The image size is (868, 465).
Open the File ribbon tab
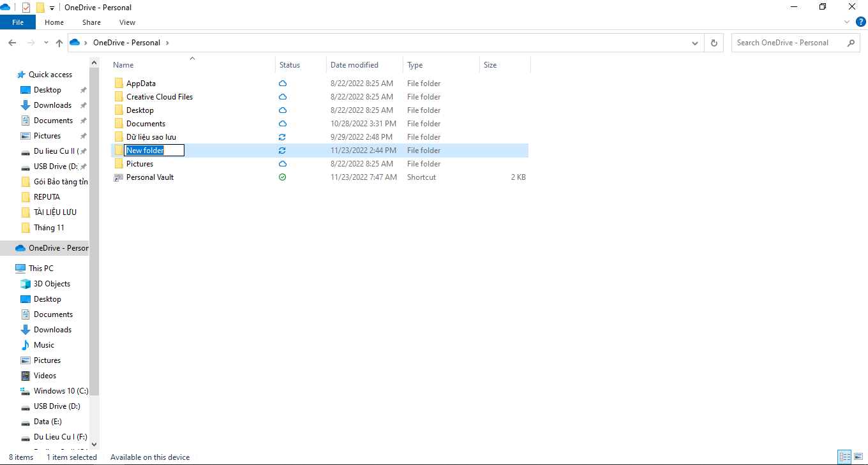(18, 22)
